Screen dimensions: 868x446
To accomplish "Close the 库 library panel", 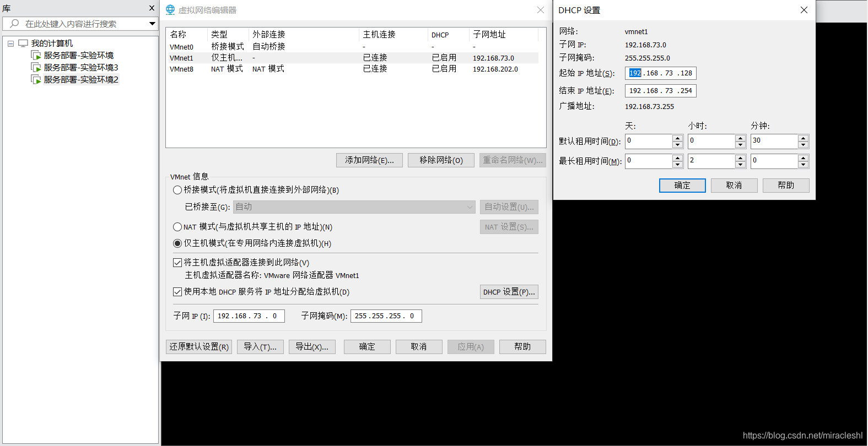I will pos(152,8).
